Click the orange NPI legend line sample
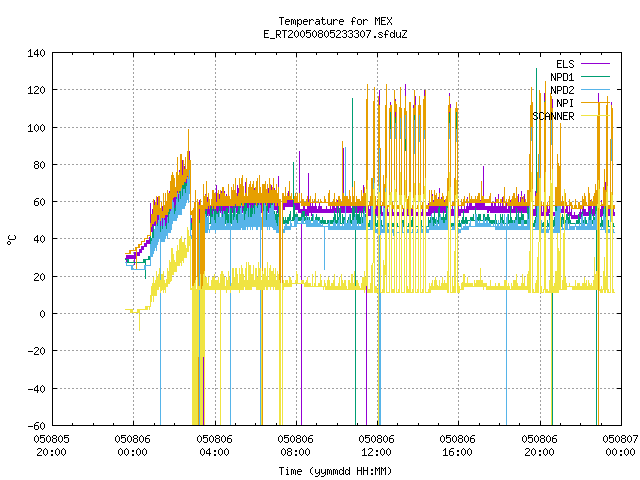 pyautogui.click(x=595, y=102)
